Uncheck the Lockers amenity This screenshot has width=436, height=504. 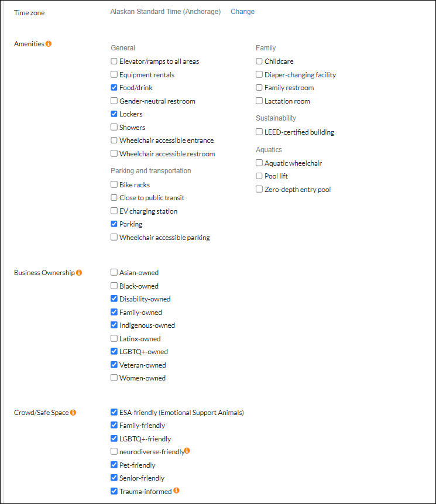point(114,114)
